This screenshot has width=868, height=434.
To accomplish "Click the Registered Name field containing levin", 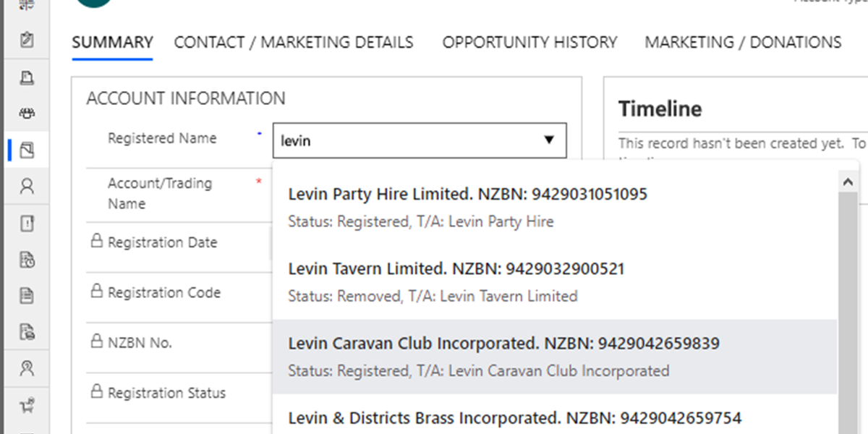I will point(420,140).
